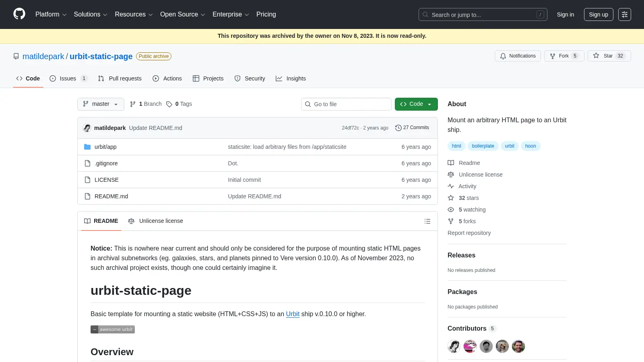Open urbit-static-page repository link
This screenshot has height=362, width=644.
[x=101, y=56]
